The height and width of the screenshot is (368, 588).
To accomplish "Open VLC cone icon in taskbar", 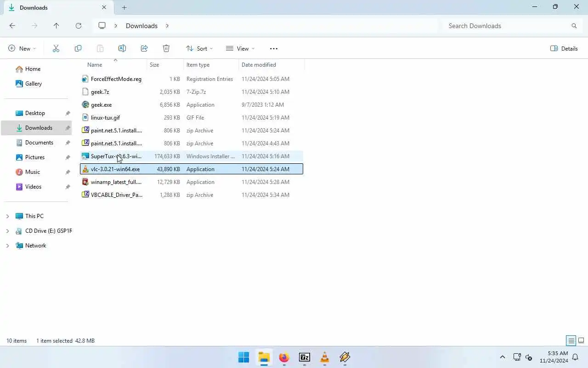I will [x=324, y=357].
